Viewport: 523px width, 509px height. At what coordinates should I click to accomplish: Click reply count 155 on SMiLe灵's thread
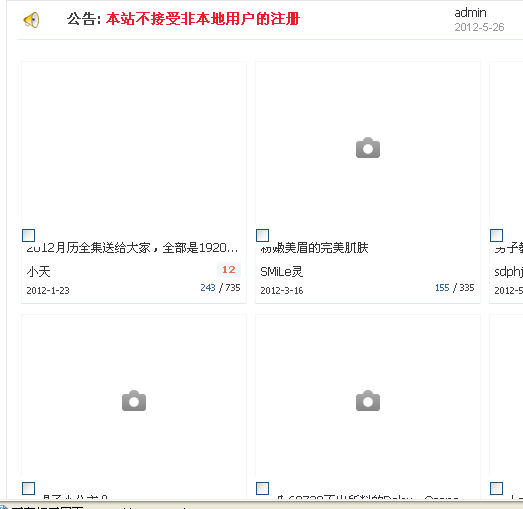442,288
